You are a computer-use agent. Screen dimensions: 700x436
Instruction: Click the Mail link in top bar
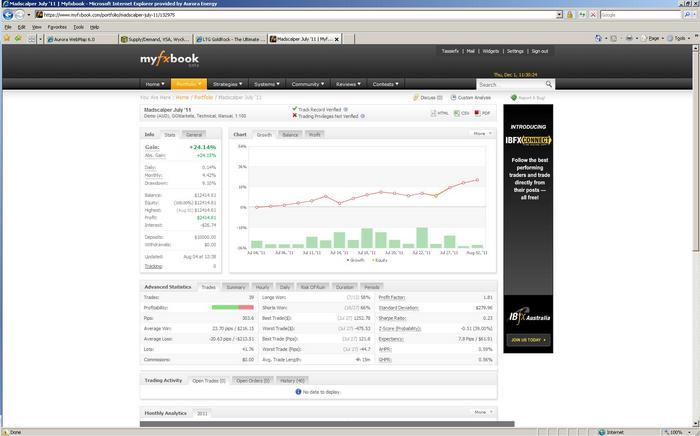tap(471, 51)
